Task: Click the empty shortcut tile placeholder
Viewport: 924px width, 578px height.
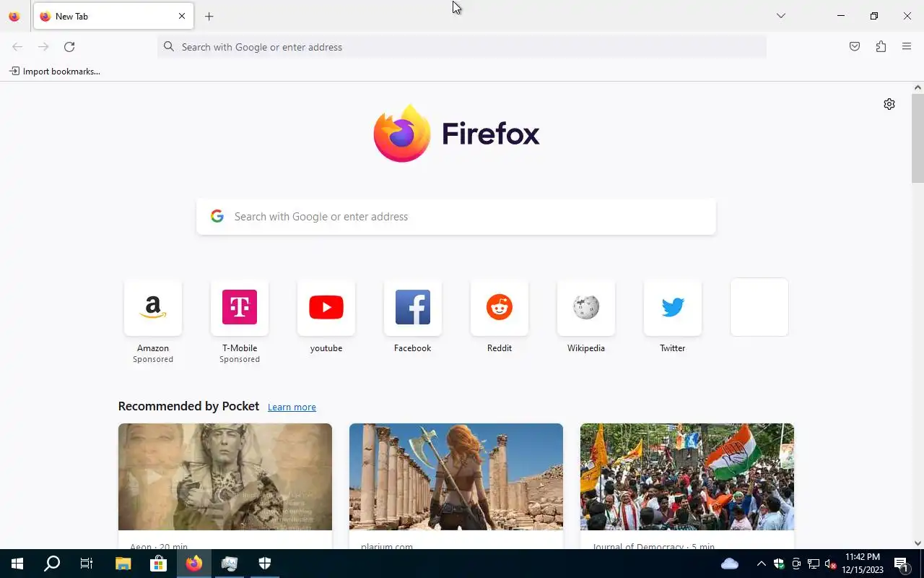Action: [x=759, y=307]
